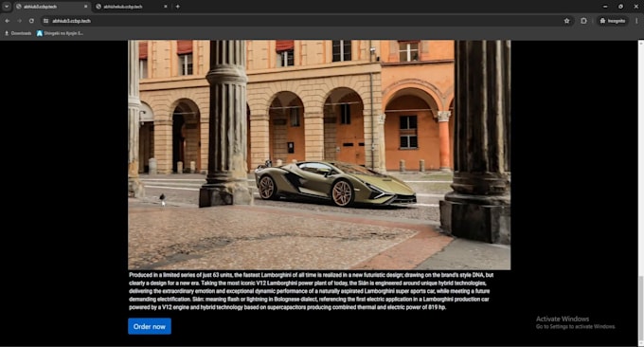Screen dimensions: 644x347
Task: Open the Shingeki no Kyojin bookmark
Action: click(x=60, y=33)
